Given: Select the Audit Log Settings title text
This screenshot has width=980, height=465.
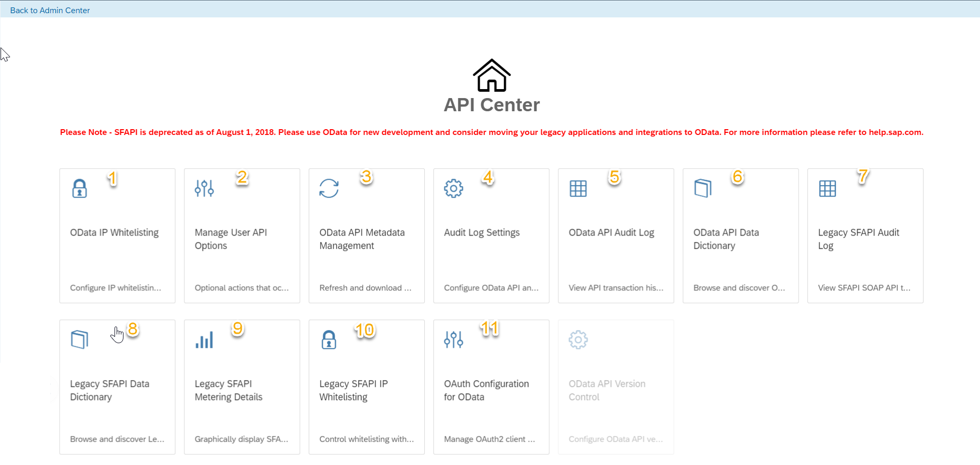Looking at the screenshot, I should pos(481,232).
